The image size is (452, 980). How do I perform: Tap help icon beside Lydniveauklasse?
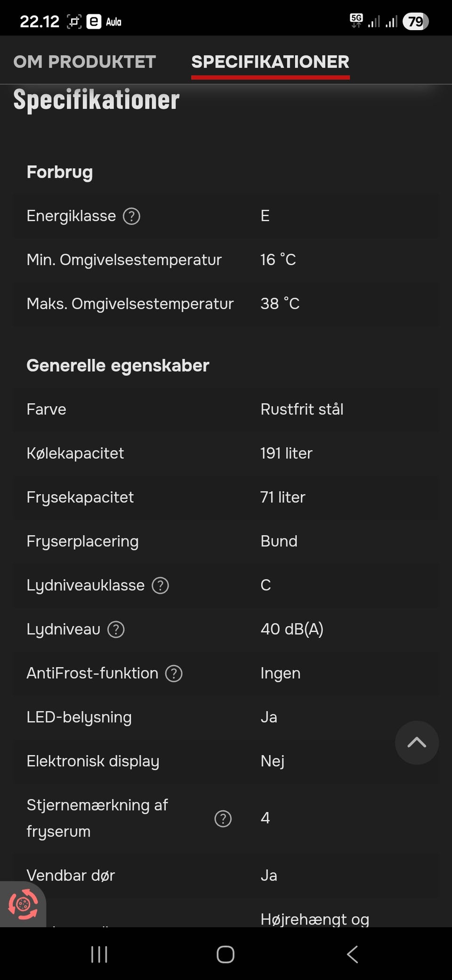(160, 586)
